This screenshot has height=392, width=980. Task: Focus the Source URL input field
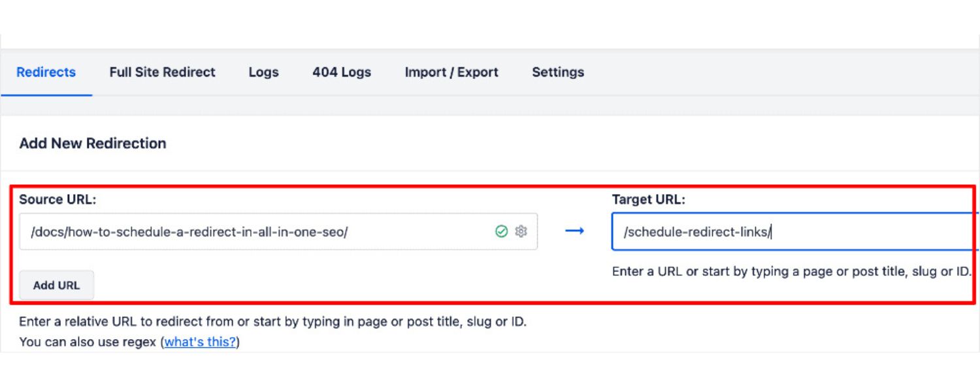[255, 232]
